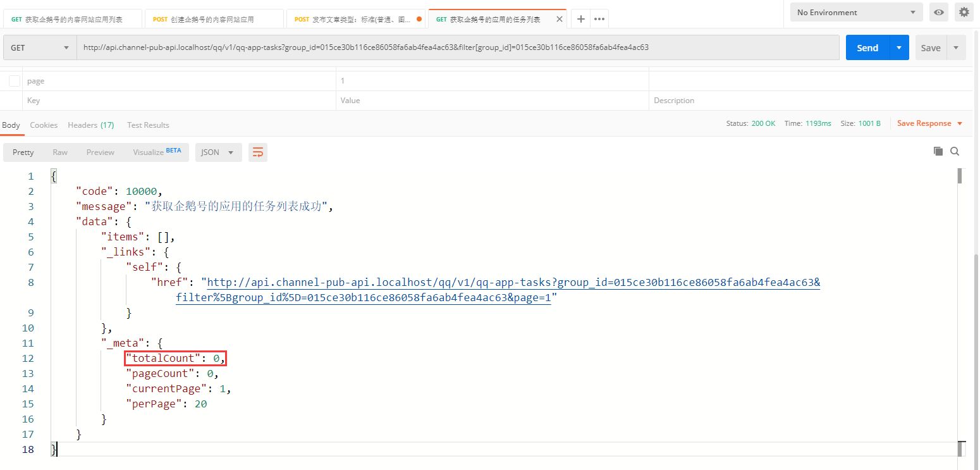This screenshot has width=980, height=470.
Task: Open the JSON format dropdown
Action: [218, 152]
